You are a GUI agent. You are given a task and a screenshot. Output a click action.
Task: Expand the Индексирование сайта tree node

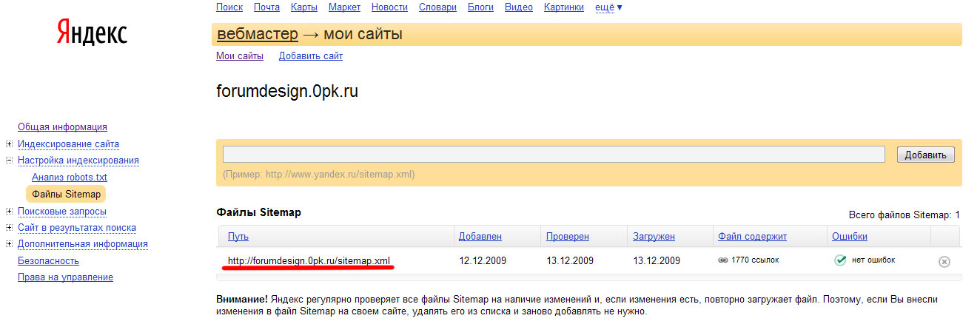(9, 144)
